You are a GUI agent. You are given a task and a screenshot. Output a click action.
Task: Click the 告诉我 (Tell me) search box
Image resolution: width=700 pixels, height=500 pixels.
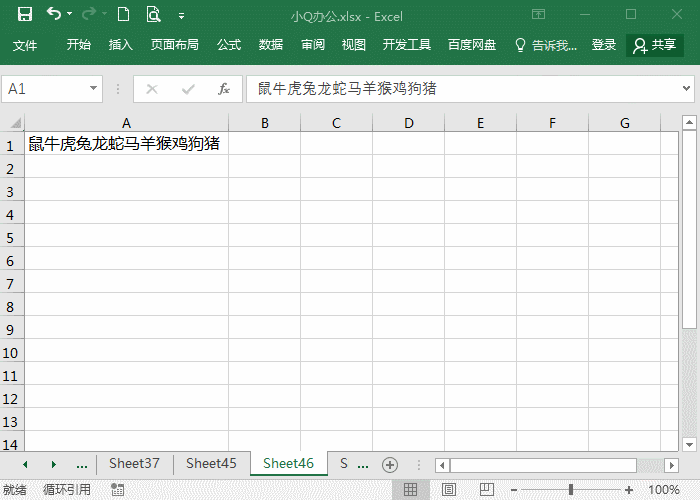(x=547, y=45)
